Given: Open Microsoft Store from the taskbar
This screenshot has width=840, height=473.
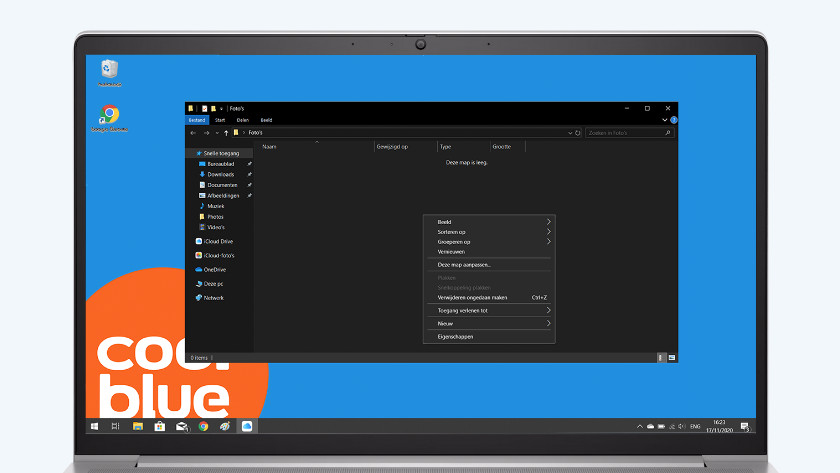Looking at the screenshot, I should coord(160,426).
